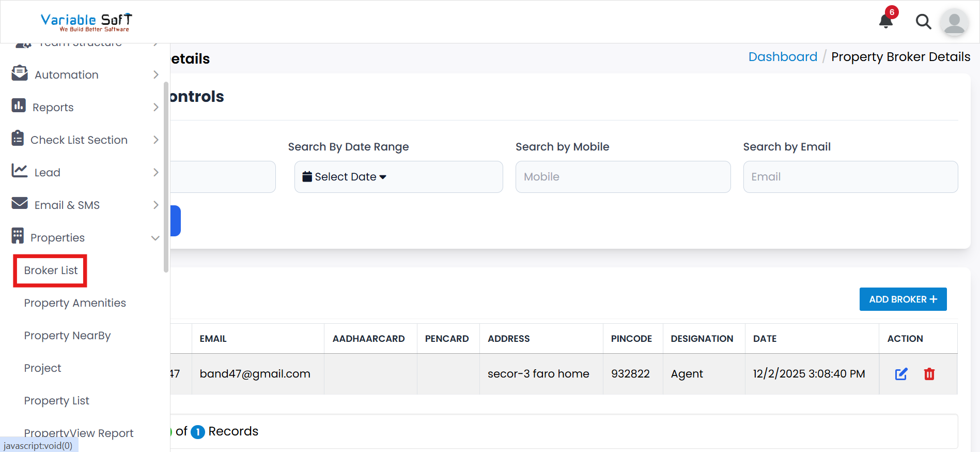Open the Property Amenities menu item
Image resolution: width=980 pixels, height=452 pixels.
75,303
